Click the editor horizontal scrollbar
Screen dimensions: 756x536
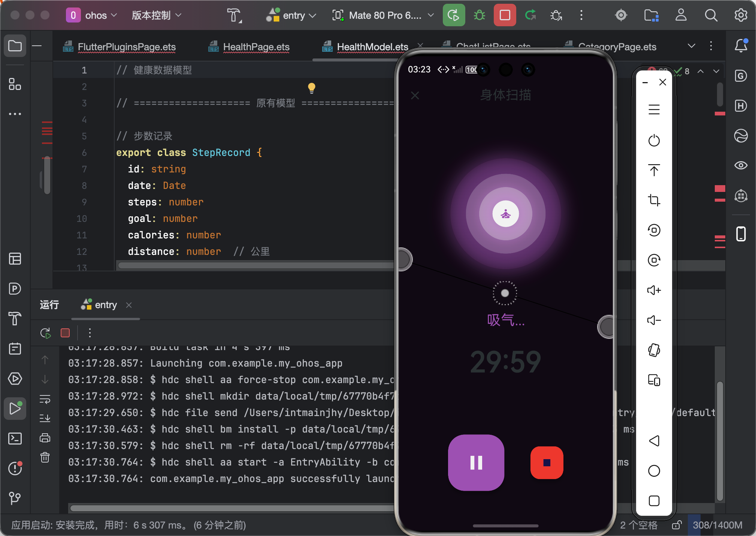tap(256, 266)
